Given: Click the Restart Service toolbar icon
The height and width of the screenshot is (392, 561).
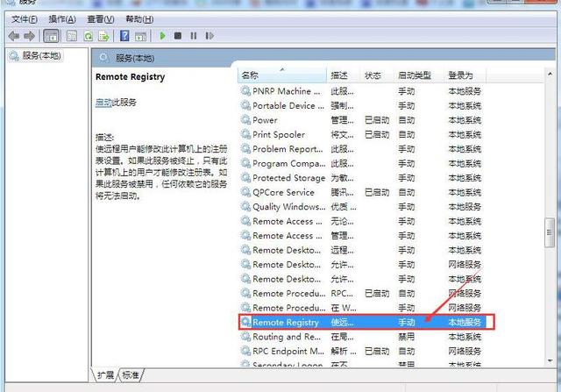Looking at the screenshot, I should click(209, 36).
